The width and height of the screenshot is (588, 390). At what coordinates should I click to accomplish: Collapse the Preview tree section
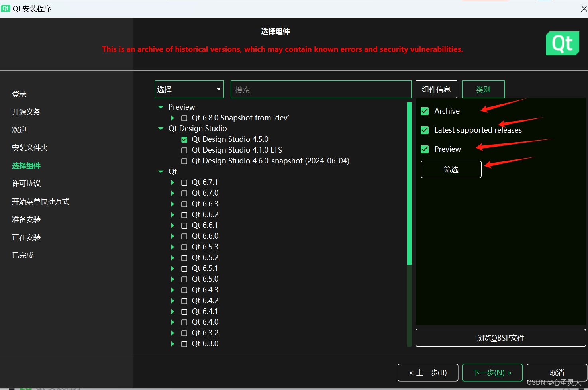pos(161,107)
